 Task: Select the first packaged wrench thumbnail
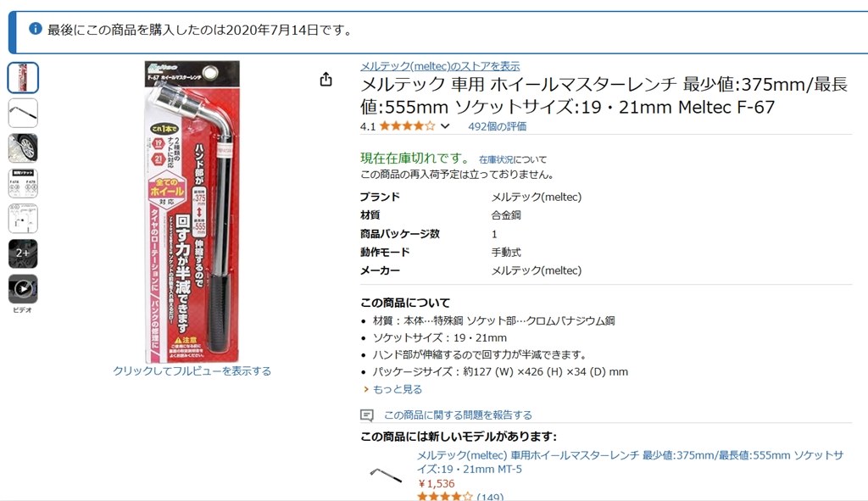coord(23,77)
